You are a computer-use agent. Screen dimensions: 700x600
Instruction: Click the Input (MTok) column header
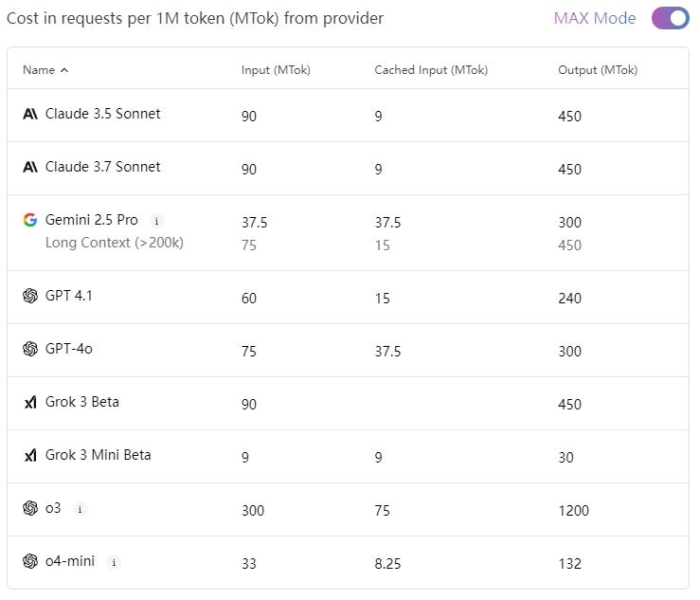point(276,70)
